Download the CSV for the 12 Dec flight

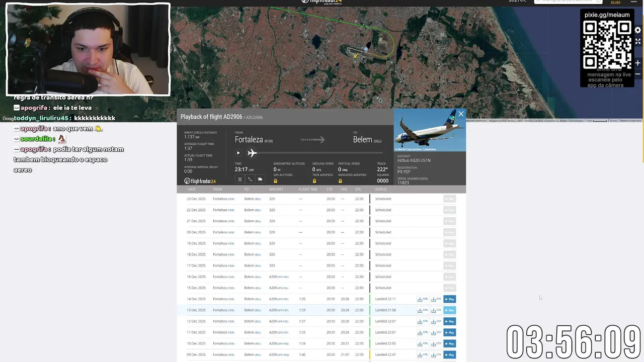436,321
